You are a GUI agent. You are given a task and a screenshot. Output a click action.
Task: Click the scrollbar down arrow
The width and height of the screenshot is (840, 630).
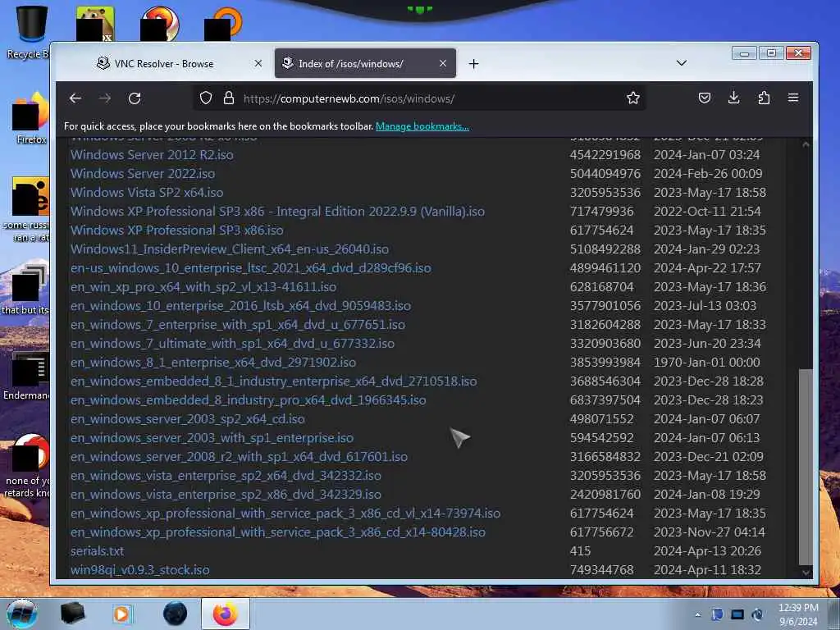click(x=806, y=573)
